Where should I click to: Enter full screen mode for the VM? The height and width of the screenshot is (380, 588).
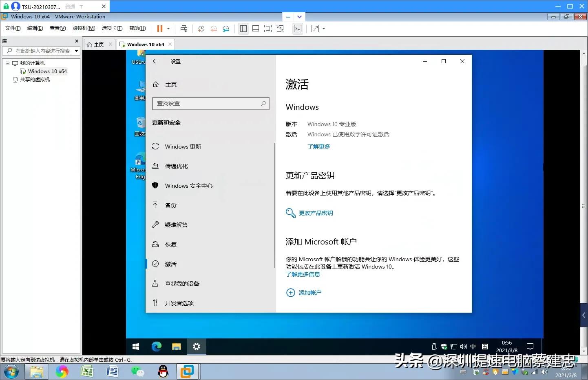268,29
